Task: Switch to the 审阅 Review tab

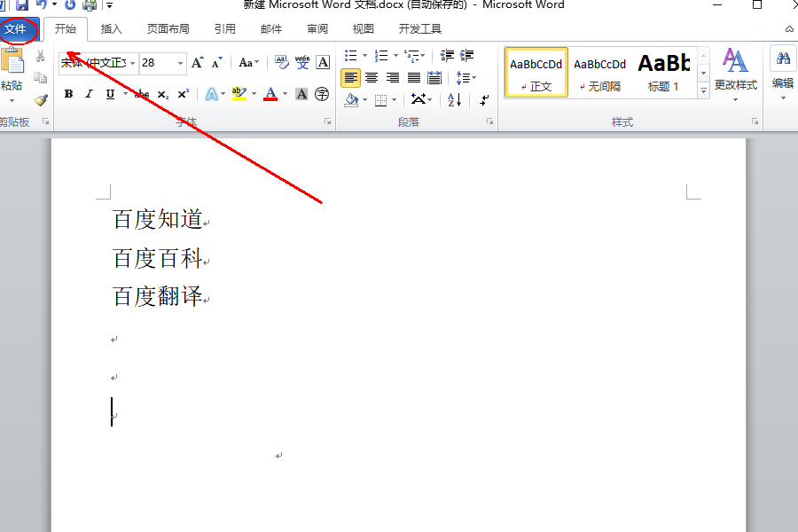Action: pyautogui.click(x=317, y=29)
